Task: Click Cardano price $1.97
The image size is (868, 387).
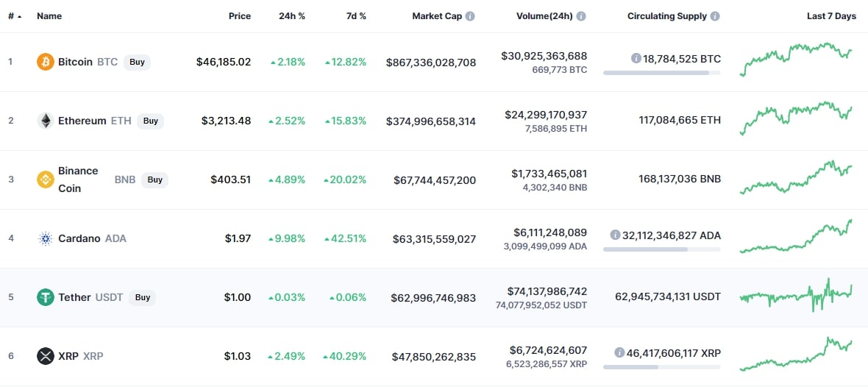Action: click(238, 238)
